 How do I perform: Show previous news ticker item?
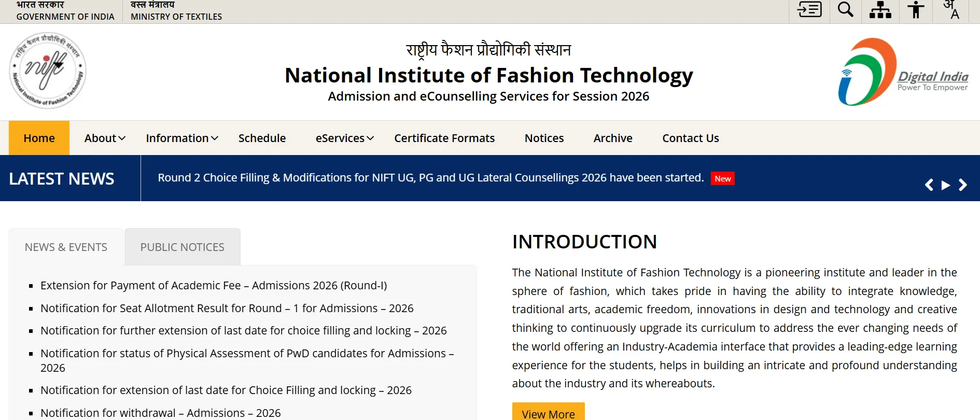tap(929, 185)
